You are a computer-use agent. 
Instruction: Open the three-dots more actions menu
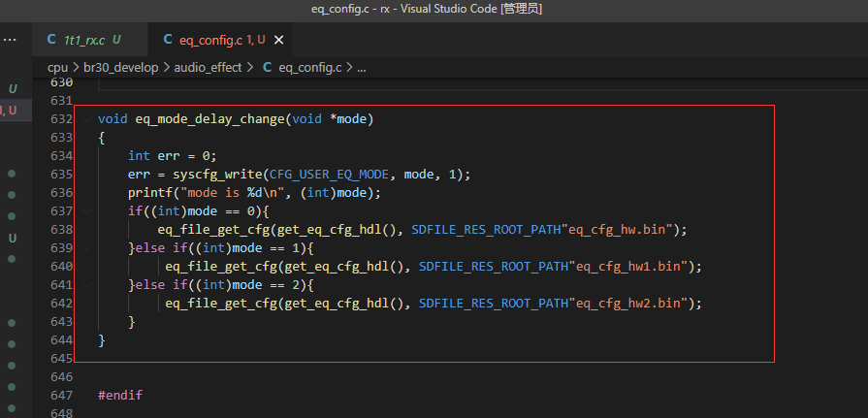pos(10,40)
